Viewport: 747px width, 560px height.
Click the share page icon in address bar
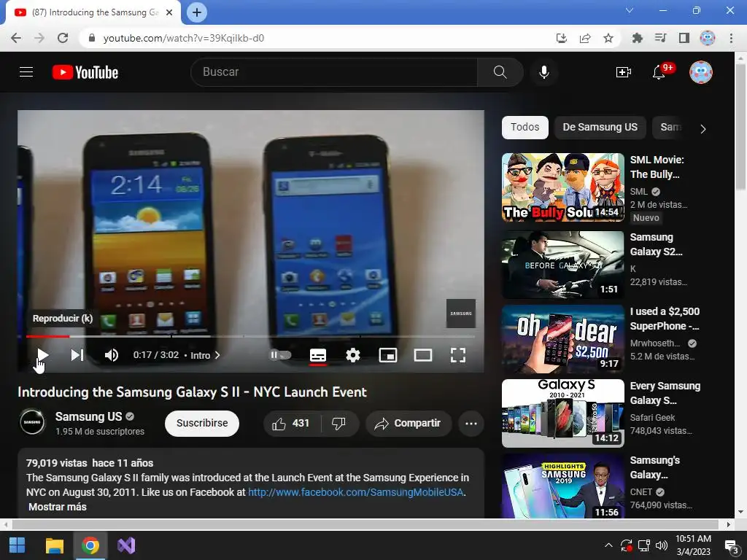pyautogui.click(x=585, y=38)
